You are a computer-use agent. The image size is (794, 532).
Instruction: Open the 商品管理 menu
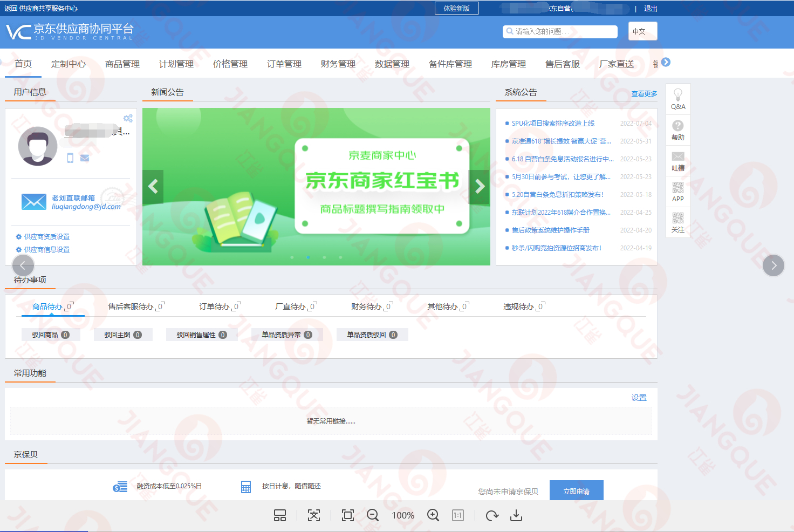(x=122, y=64)
